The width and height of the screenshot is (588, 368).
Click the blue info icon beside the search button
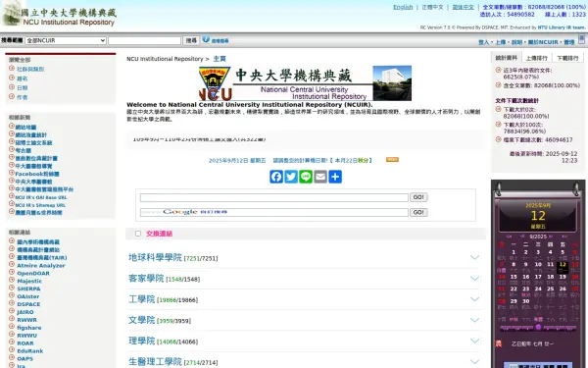[206, 39]
